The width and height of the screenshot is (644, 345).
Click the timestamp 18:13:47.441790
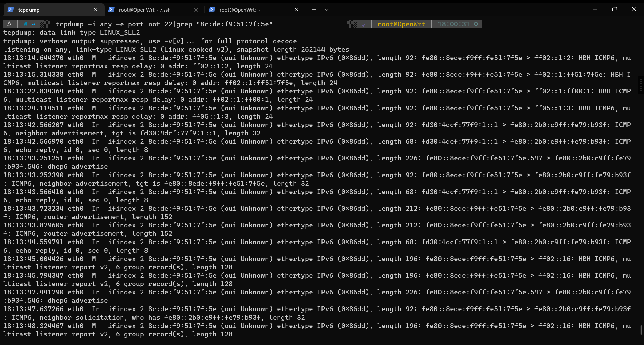(34, 292)
